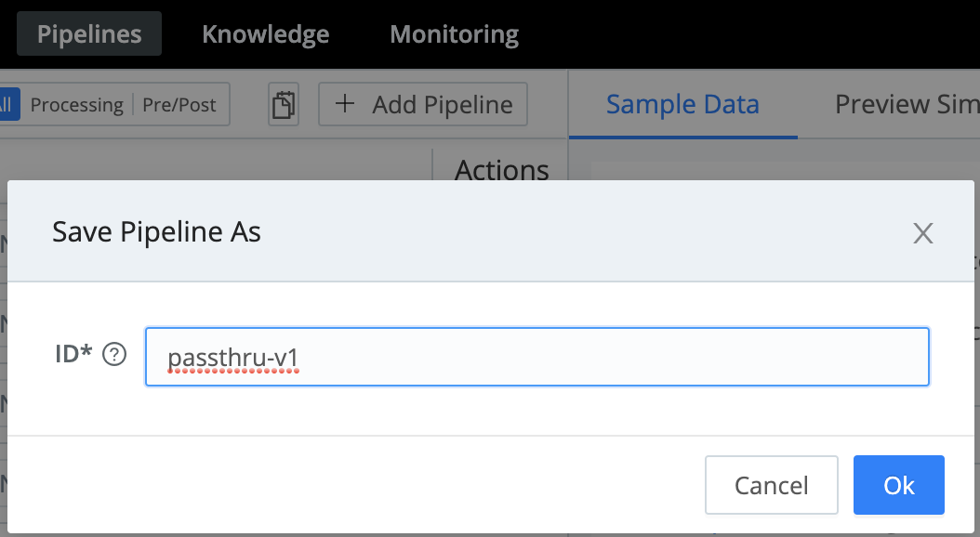The width and height of the screenshot is (980, 537).
Task: Go to the Monitoring section
Action: click(x=454, y=34)
